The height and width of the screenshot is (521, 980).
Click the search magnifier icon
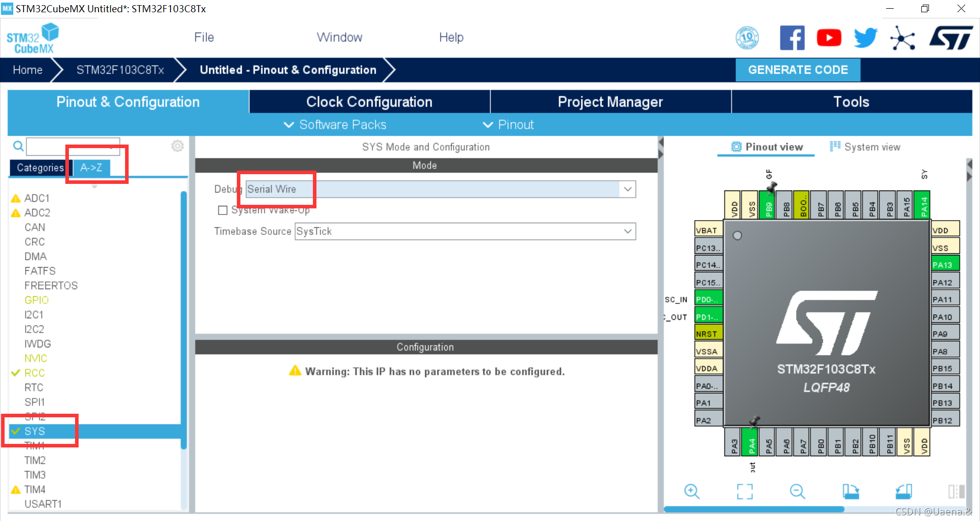pos(18,147)
